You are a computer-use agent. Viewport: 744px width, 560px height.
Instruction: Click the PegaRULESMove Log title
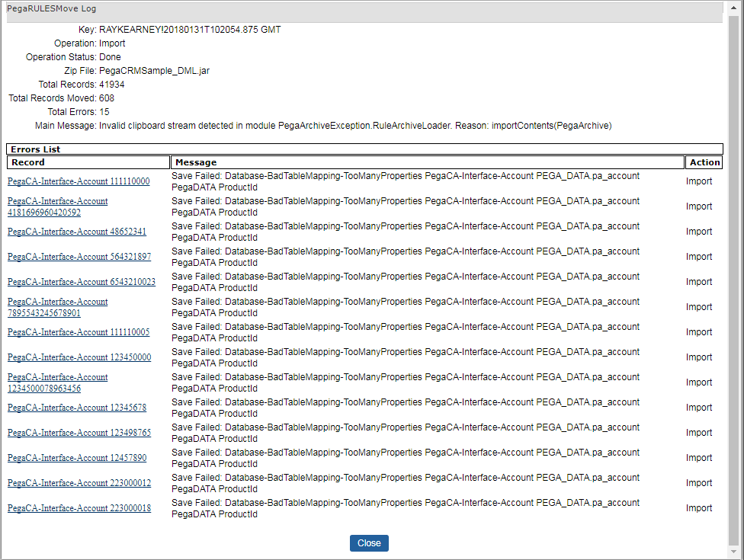coord(51,8)
